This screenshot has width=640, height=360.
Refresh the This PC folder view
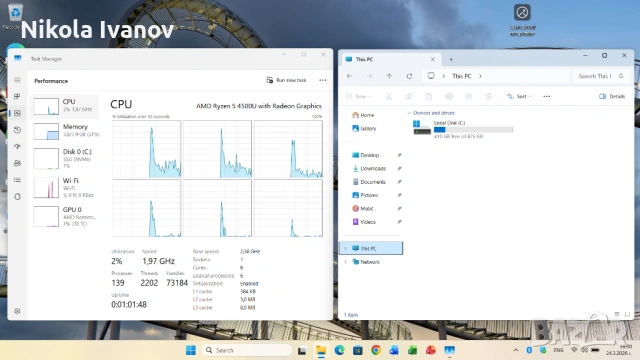pos(409,76)
